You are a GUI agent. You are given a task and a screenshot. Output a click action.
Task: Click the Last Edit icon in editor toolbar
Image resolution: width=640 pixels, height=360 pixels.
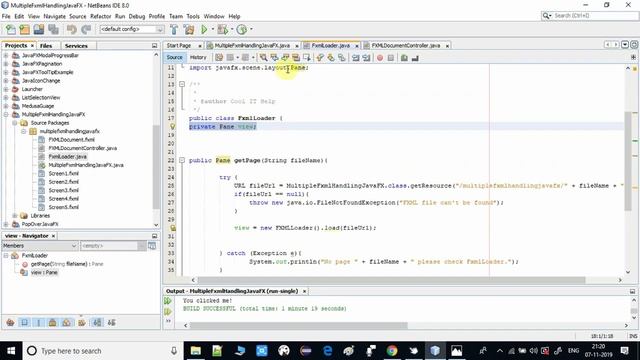(x=219, y=58)
